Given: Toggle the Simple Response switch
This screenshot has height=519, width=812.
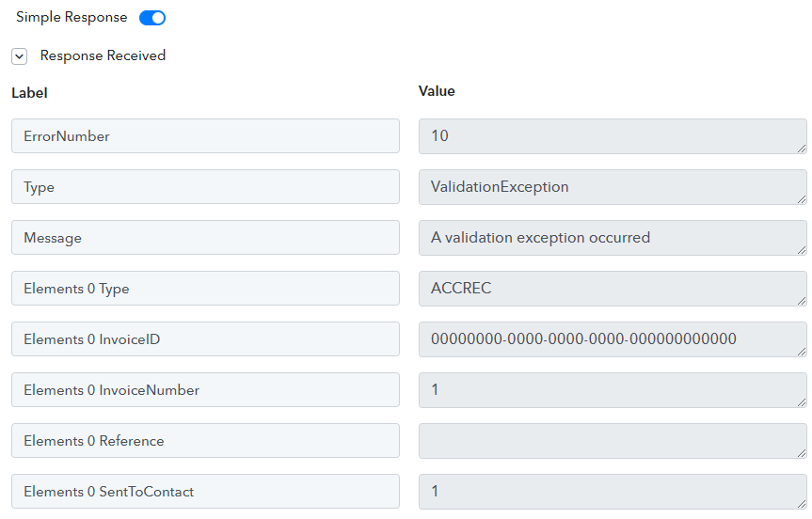Looking at the screenshot, I should tap(152, 18).
